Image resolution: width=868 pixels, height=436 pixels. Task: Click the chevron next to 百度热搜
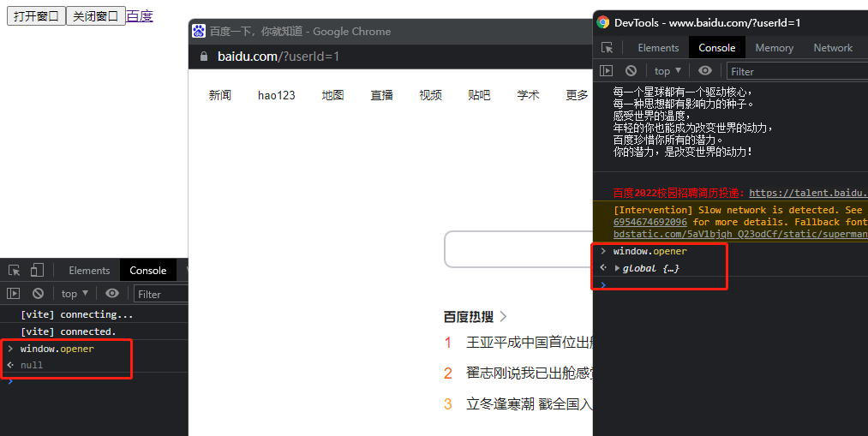503,316
